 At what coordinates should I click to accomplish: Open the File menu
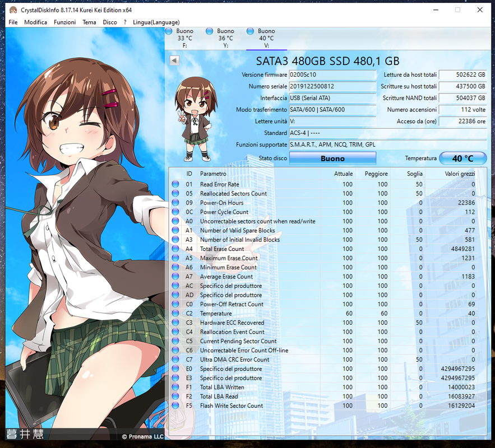click(13, 22)
